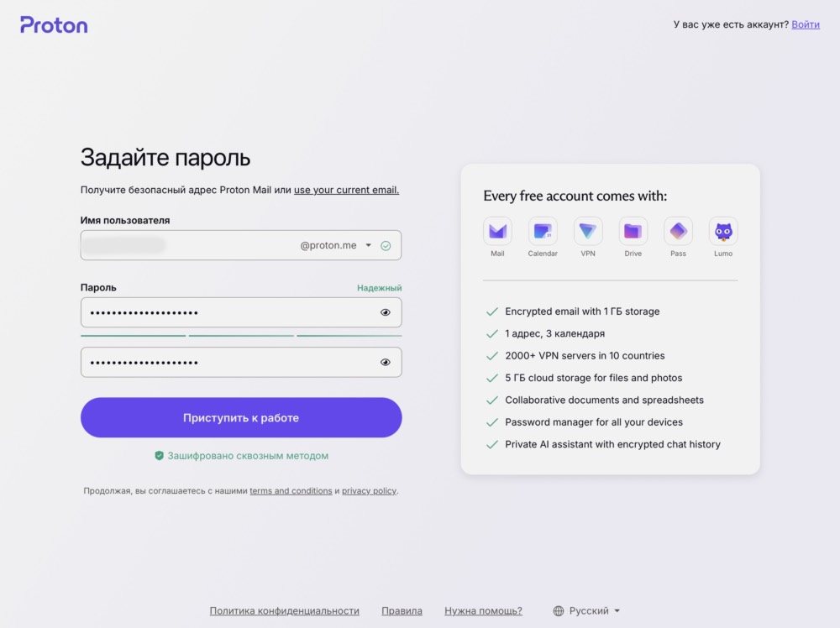This screenshot has height=628, width=840.
Task: Click the password strength indicator bar
Action: pos(241,336)
